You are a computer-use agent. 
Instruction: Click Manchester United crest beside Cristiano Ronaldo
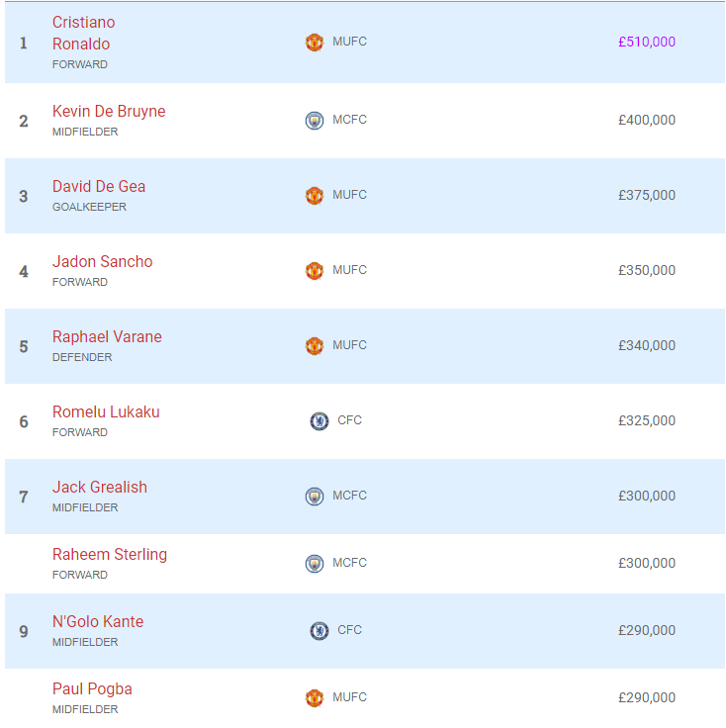tap(315, 43)
